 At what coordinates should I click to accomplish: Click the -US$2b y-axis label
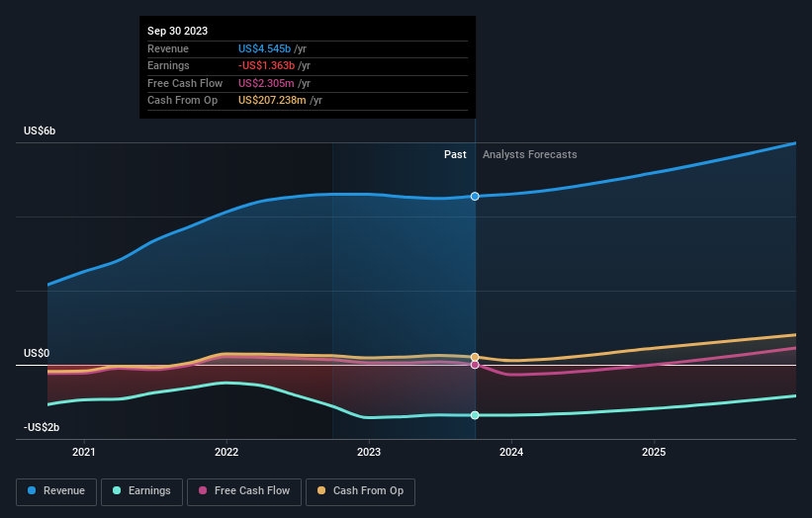[42, 427]
